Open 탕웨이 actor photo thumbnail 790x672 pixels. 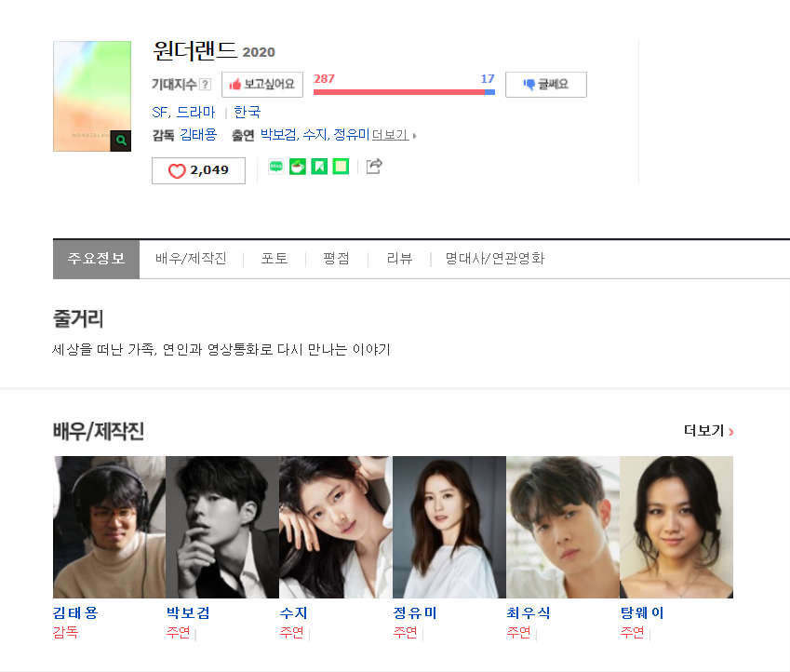pyautogui.click(x=676, y=527)
